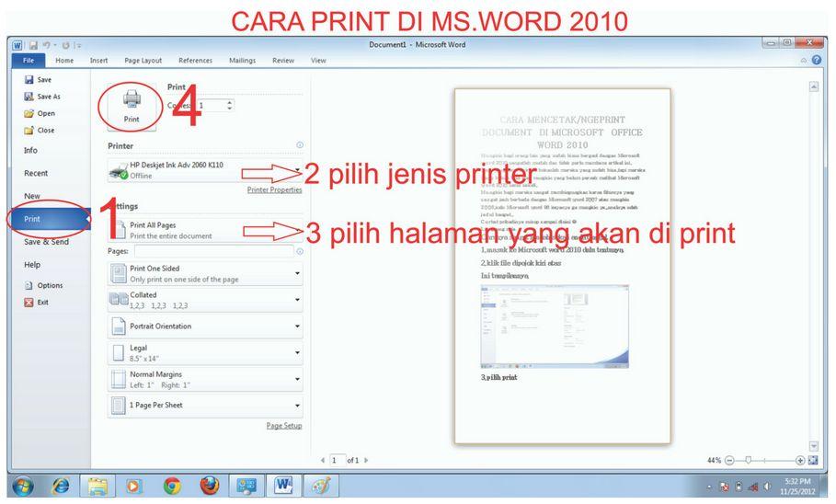
Task: Click the Redo icon in title bar
Action: [x=65, y=45]
